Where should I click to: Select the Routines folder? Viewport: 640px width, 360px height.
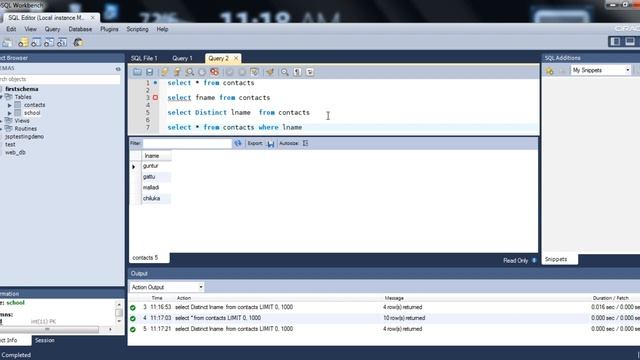click(26, 129)
